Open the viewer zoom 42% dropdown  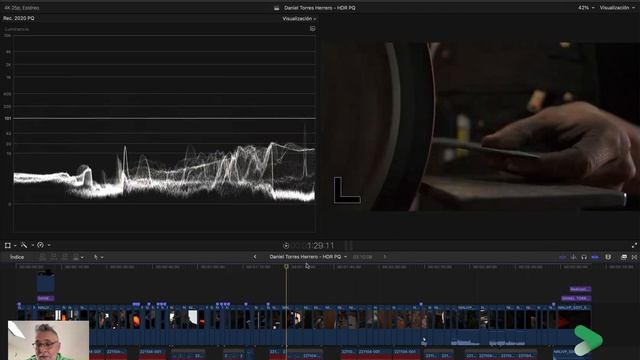coord(586,8)
